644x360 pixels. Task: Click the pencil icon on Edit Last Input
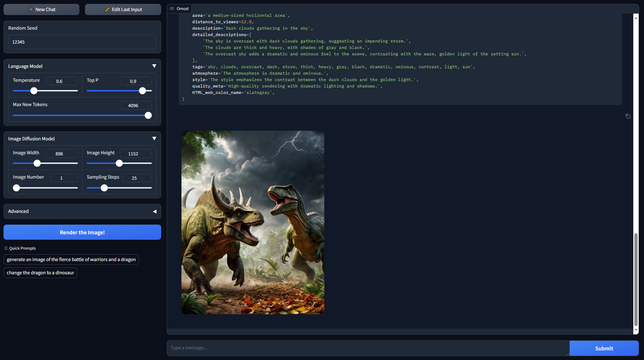[x=107, y=10]
